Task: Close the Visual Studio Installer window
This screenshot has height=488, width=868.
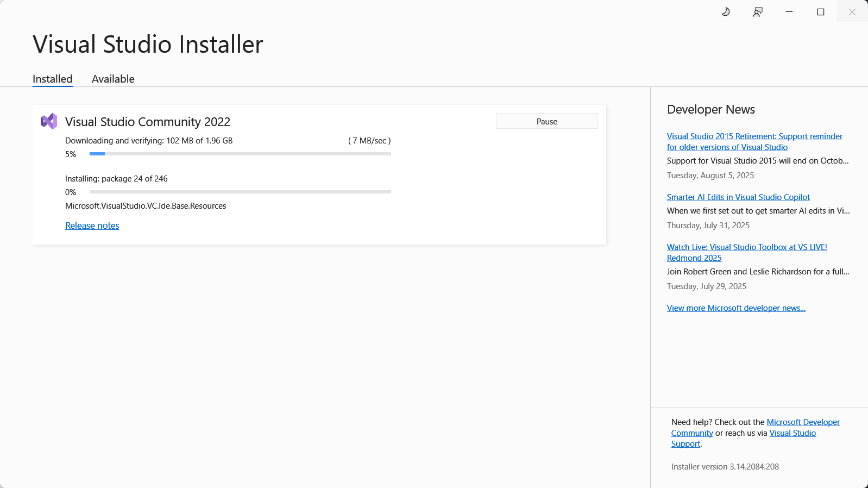Action: (x=852, y=12)
